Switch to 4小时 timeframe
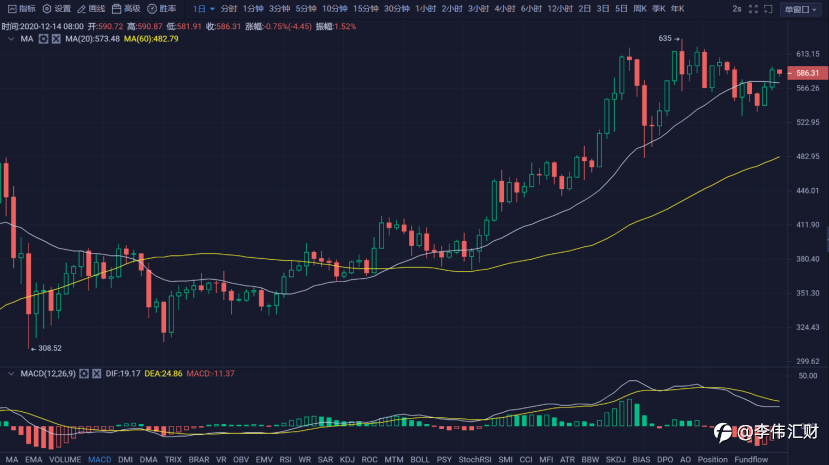 504,9
